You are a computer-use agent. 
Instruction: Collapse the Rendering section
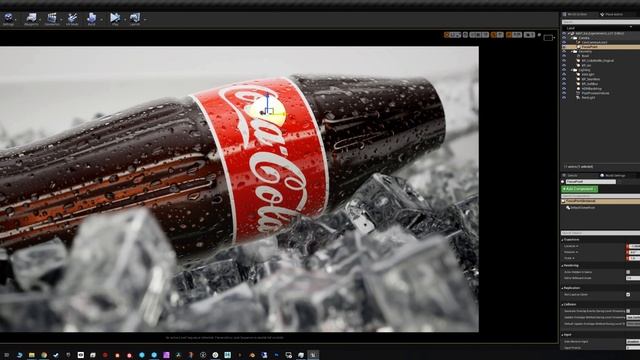coord(562,266)
